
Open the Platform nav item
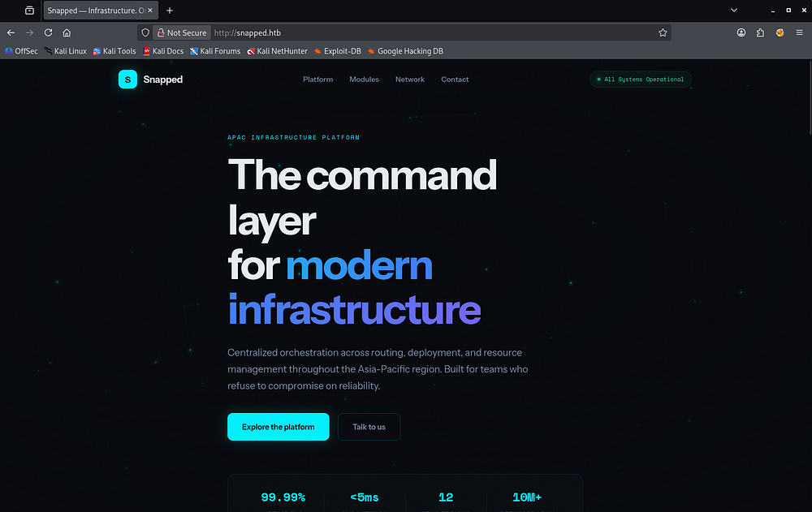coord(317,80)
